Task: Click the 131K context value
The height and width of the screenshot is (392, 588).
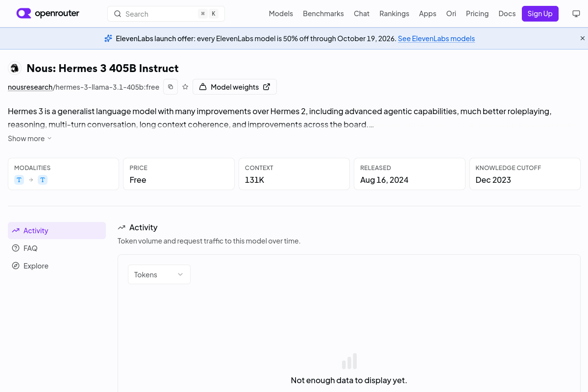Action: coord(255,180)
